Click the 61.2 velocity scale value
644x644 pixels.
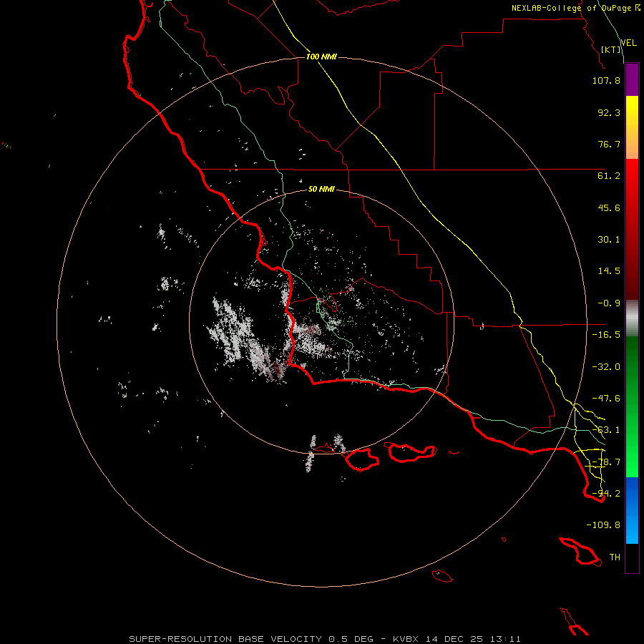click(609, 176)
